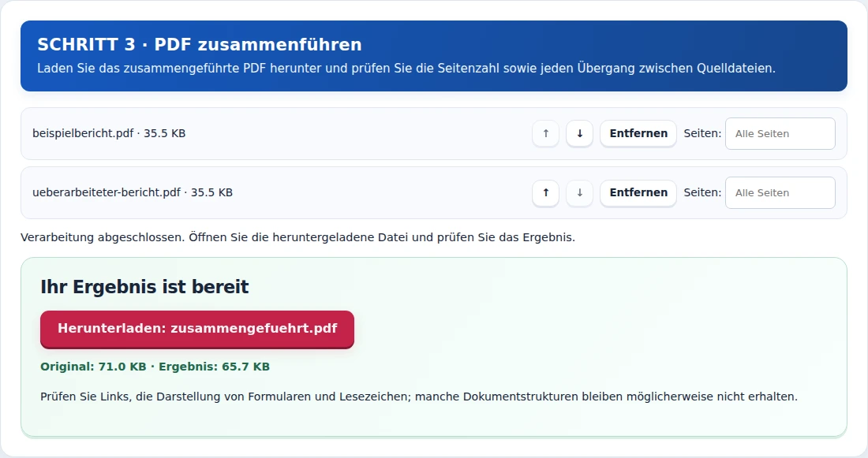Screen dimensions: 868x458
Task: Move ueberarbeiteter-bericht.pdf up with arrow icon
Action: [546, 192]
